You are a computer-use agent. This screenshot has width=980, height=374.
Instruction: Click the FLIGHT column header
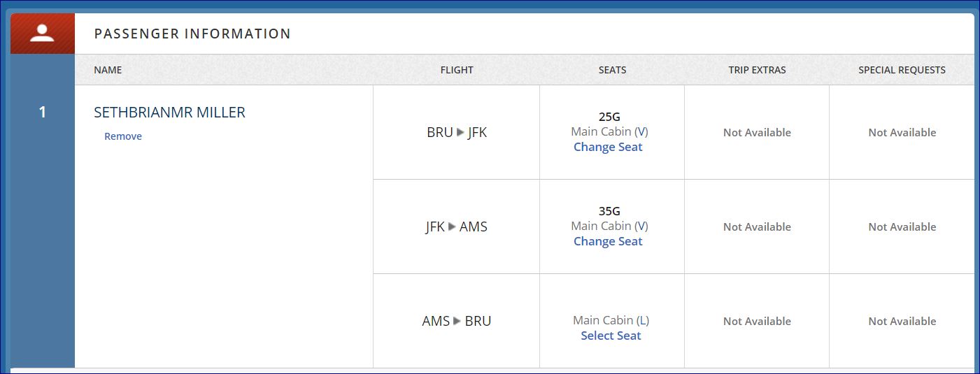(457, 70)
